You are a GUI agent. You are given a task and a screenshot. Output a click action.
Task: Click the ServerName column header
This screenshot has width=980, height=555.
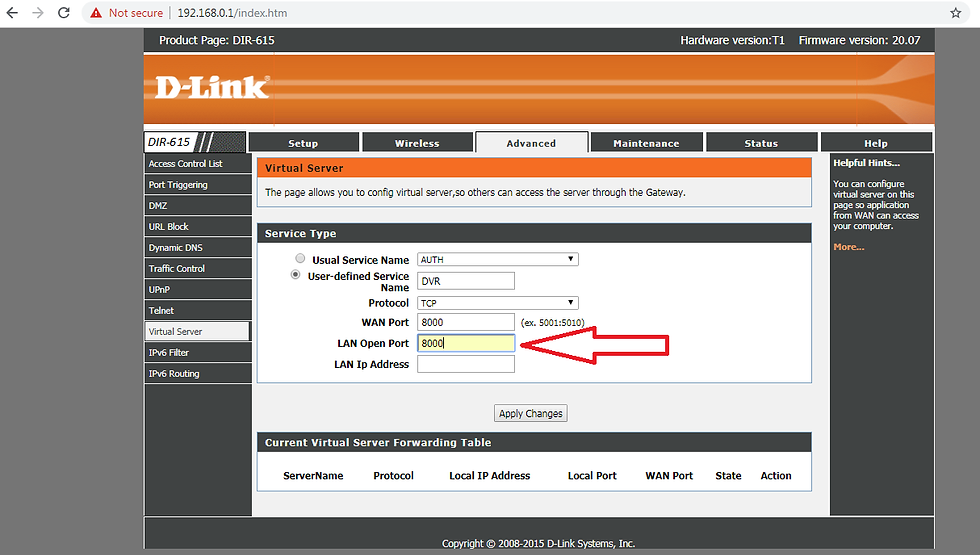pyautogui.click(x=313, y=476)
